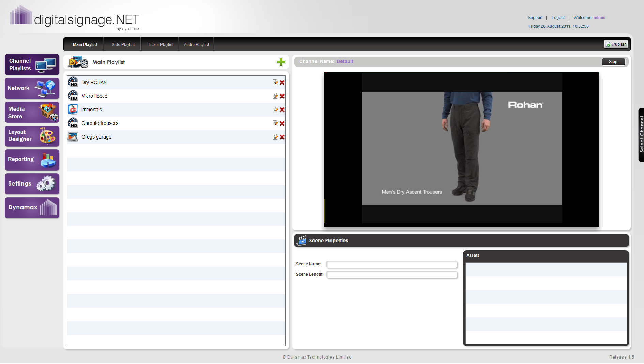This screenshot has height=364, width=644.
Task: Open the Reporting section
Action: [32, 160]
